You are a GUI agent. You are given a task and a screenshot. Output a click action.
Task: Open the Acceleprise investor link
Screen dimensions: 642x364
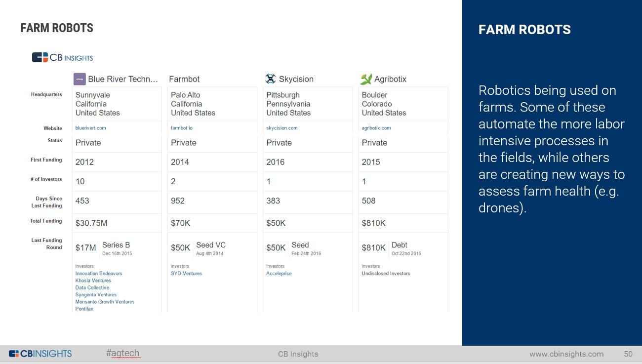279,274
